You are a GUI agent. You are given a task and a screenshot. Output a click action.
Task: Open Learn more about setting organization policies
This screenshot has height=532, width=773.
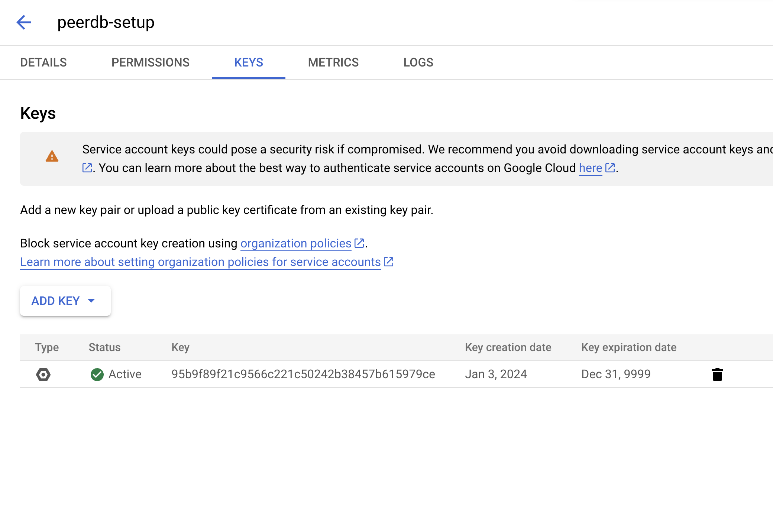(200, 262)
